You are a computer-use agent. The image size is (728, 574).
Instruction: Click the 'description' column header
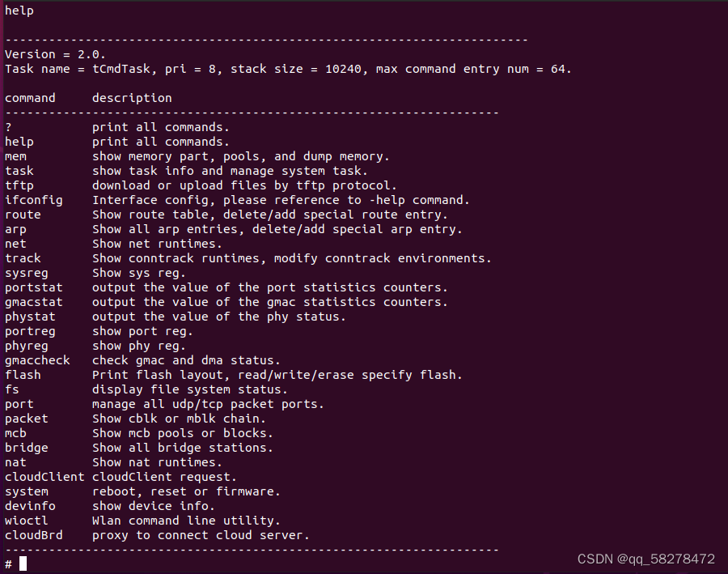pos(132,98)
